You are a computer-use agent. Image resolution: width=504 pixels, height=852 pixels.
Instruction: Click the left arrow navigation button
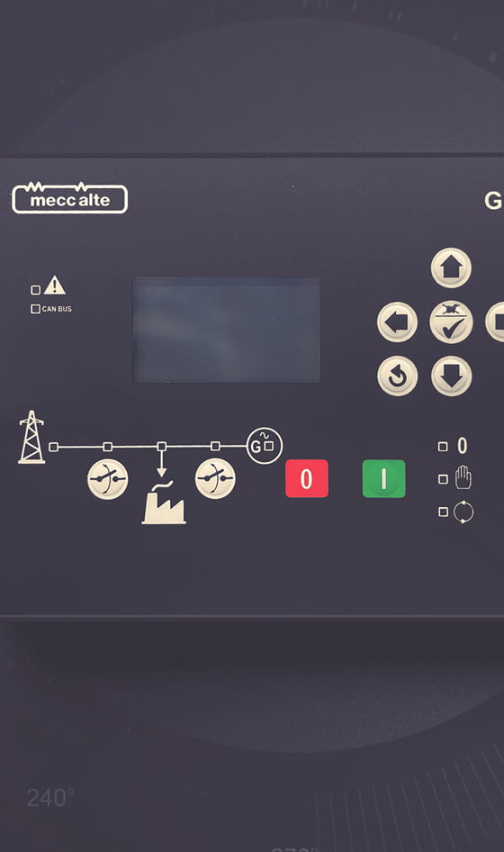click(x=397, y=322)
